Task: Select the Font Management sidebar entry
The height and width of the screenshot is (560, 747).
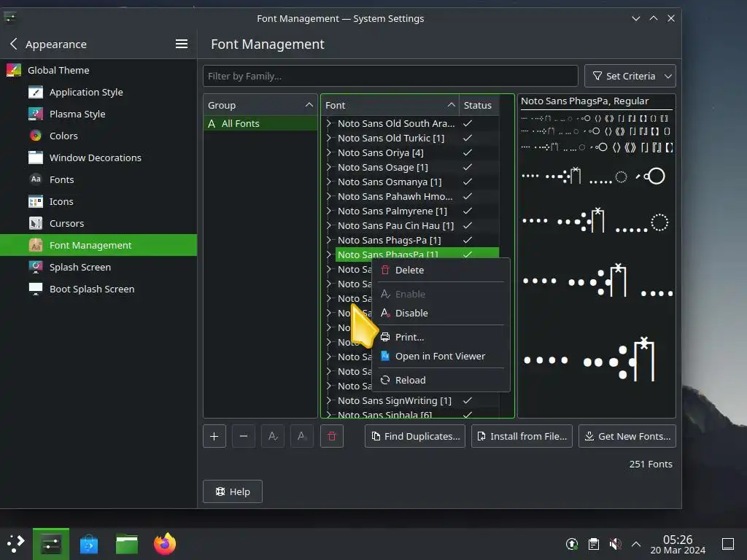Action: tap(98, 245)
